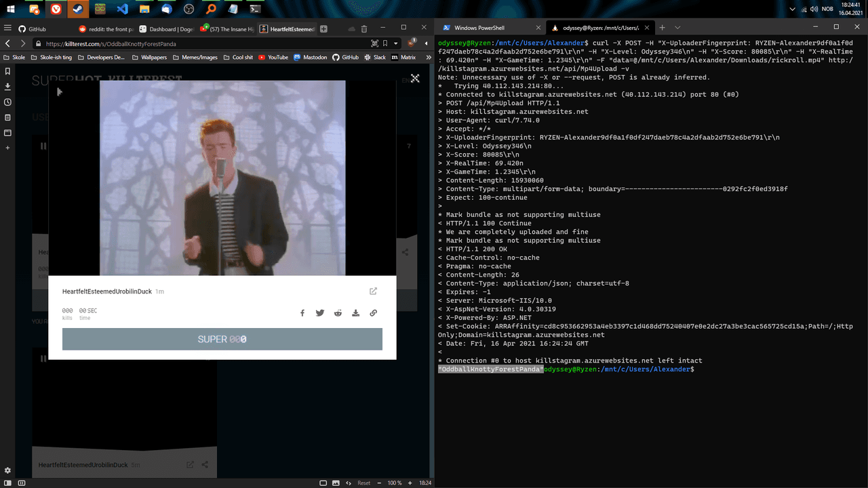Share the replay on Facebook
This screenshot has height=488, width=868.
pos(302,313)
